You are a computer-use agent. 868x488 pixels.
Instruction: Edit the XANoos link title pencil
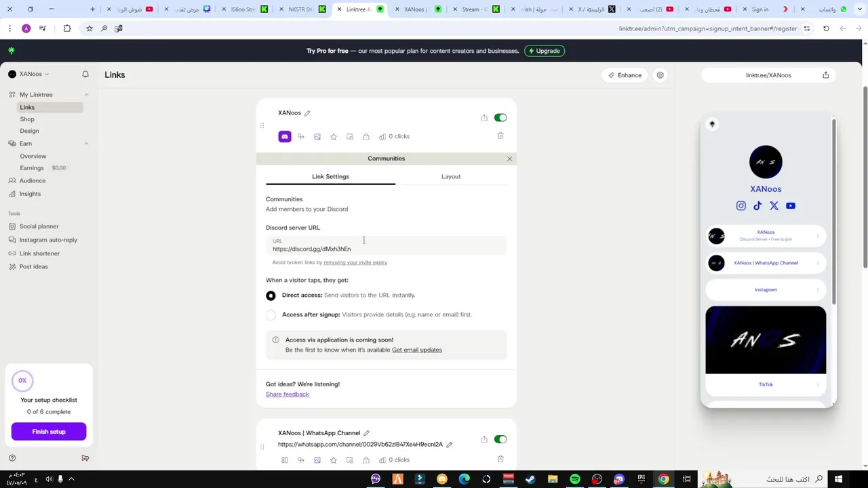[307, 113]
